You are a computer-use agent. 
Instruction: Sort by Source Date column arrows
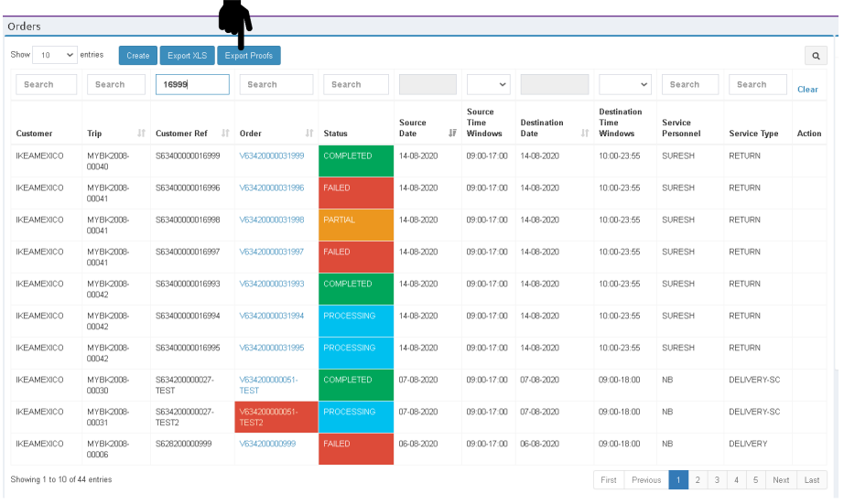(x=452, y=133)
